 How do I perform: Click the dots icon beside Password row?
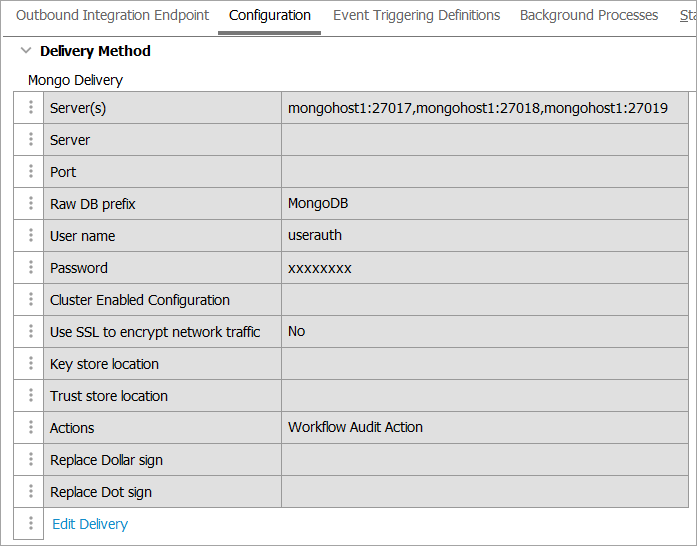point(30,268)
